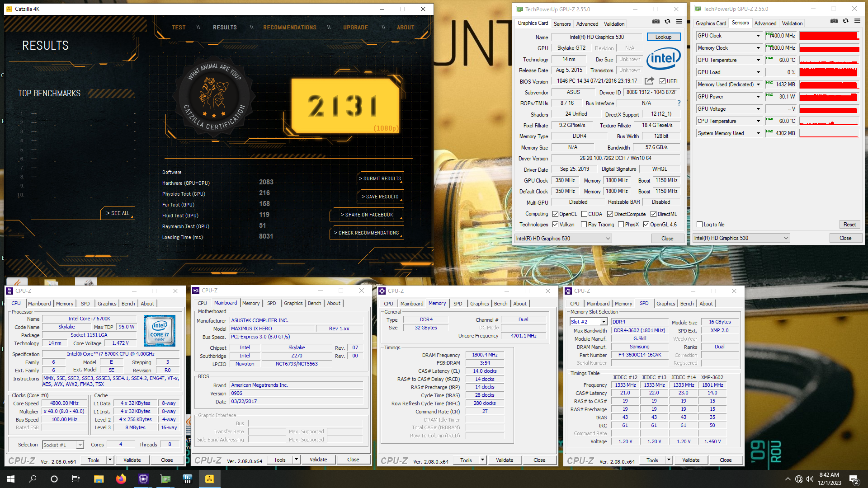This screenshot has width=868, height=488.
Task: Open the Slot #2 dropdown in CPU-Z SPD
Action: (x=588, y=322)
